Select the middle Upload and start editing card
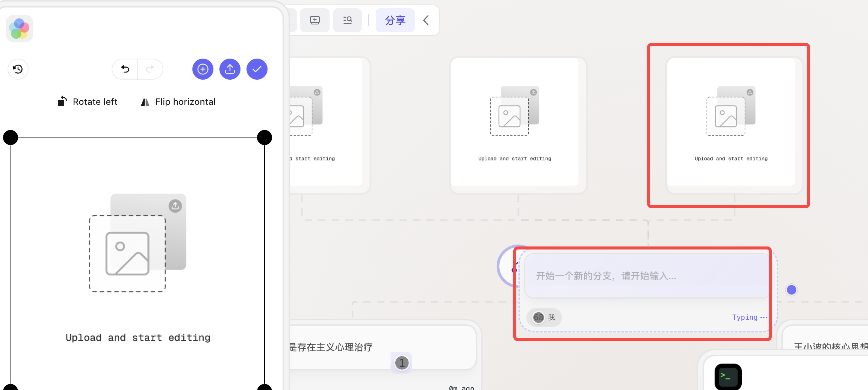 click(514, 121)
